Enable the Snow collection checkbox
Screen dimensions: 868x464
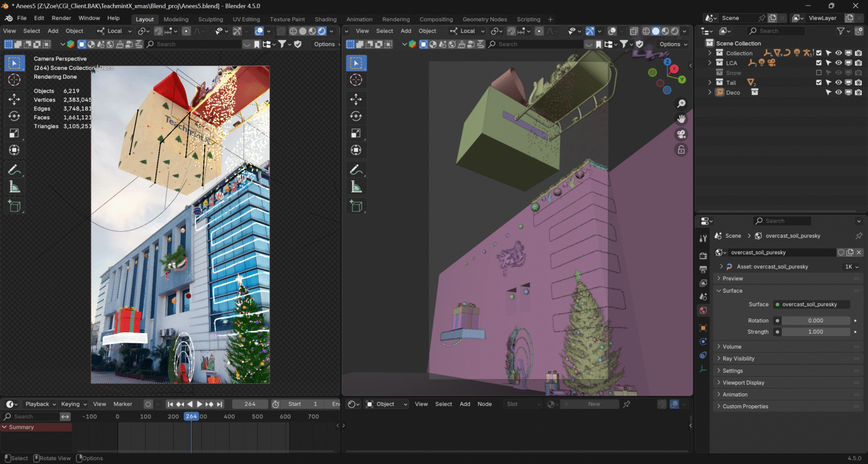click(819, 73)
